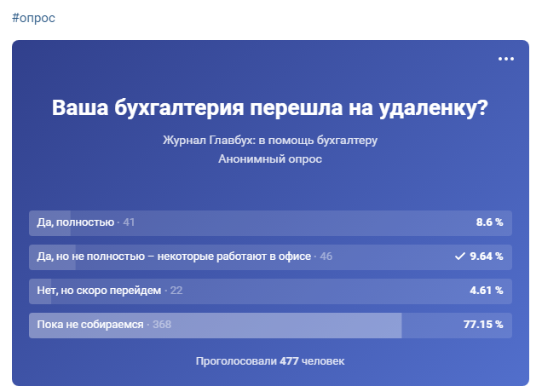The height and width of the screenshot is (392, 542).
Task: Open the three-dot poll options menu
Action: click(x=506, y=59)
